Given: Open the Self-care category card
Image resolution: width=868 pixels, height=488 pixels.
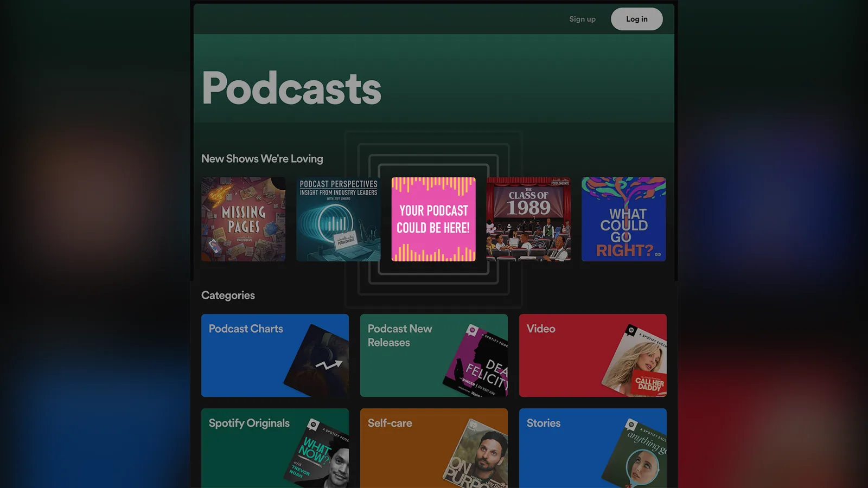Looking at the screenshot, I should [434, 448].
